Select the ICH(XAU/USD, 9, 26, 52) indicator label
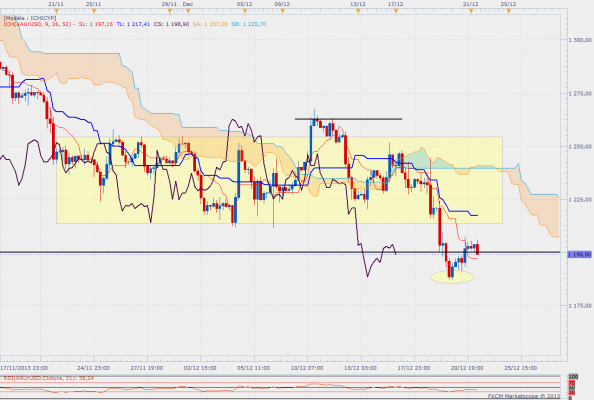594x400 pixels. (x=38, y=24)
